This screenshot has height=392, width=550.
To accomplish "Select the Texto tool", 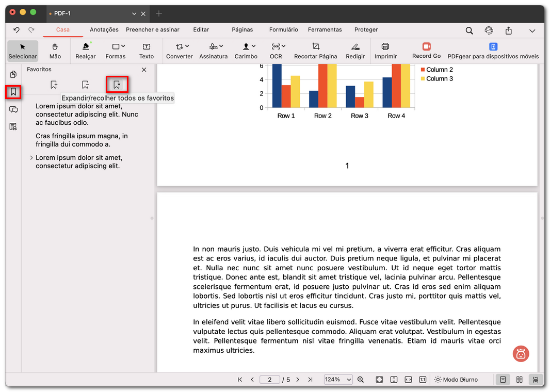I will [x=147, y=51].
